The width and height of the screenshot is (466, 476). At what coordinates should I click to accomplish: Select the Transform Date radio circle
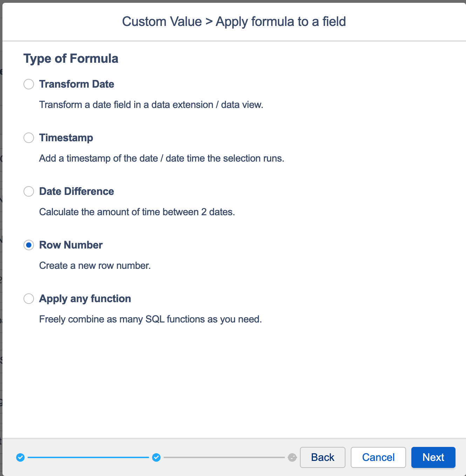point(29,84)
